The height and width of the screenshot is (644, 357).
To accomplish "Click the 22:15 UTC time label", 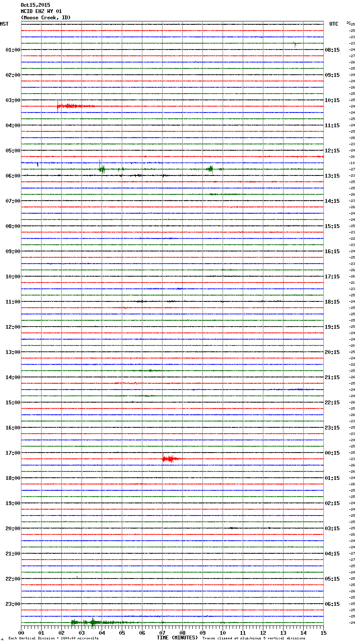I will (x=332, y=403).
